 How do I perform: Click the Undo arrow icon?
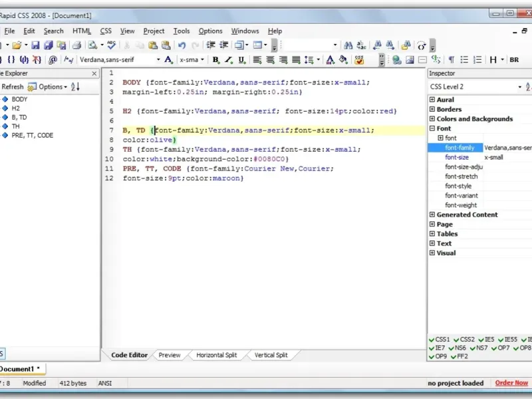tap(182, 45)
